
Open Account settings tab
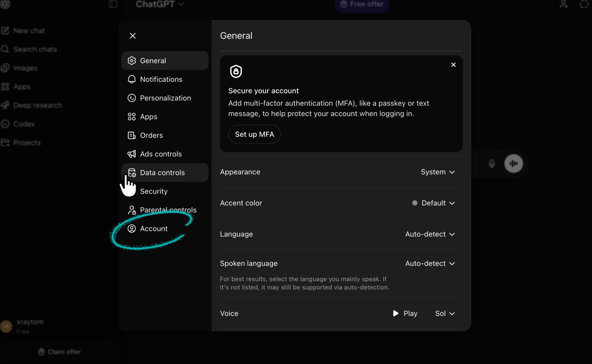165,229
